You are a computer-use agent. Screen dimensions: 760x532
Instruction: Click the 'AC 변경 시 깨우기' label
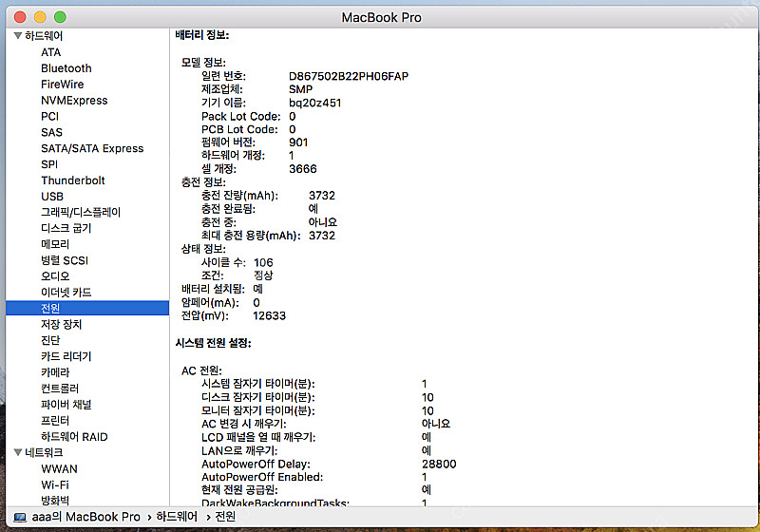(x=244, y=424)
